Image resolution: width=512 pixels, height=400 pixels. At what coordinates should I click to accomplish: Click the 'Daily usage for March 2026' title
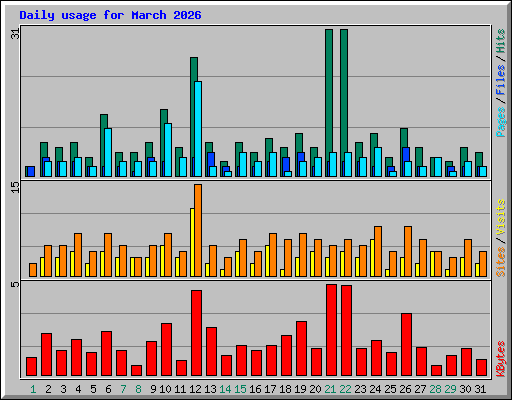coord(110,15)
